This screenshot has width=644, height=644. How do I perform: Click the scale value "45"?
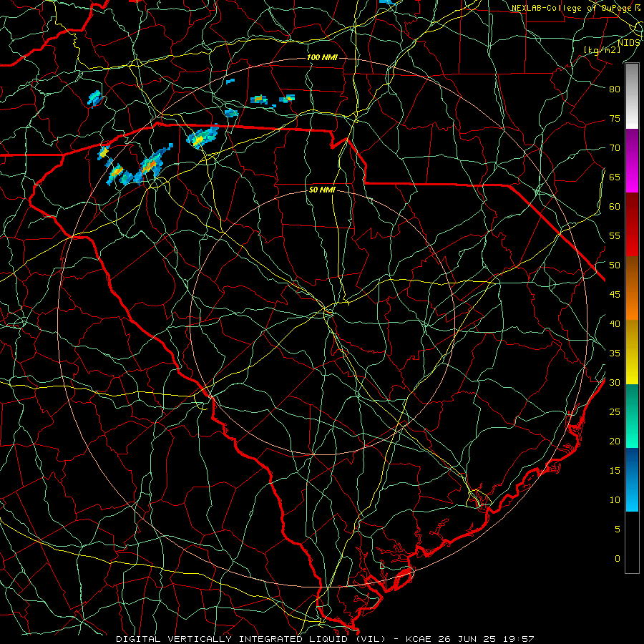pyautogui.click(x=615, y=295)
